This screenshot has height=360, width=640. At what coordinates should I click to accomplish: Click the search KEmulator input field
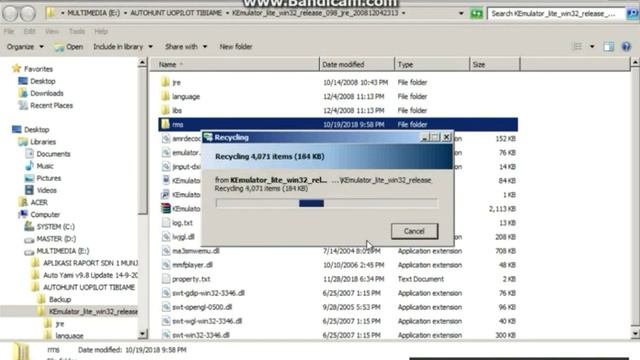tap(556, 13)
